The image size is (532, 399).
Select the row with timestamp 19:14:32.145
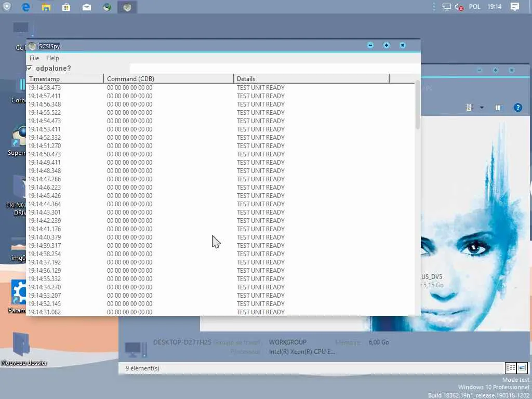point(220,303)
